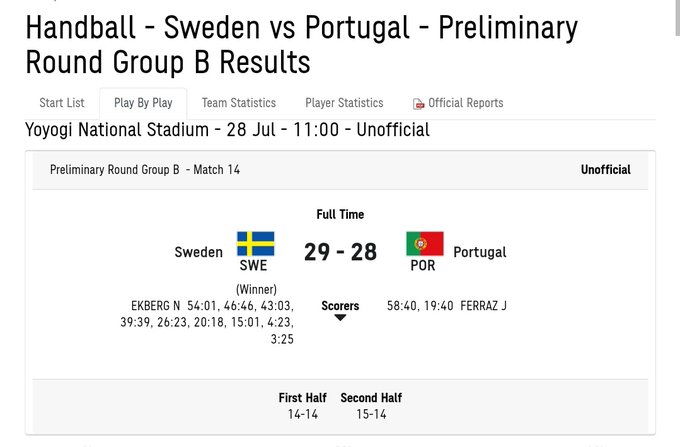The image size is (680, 447).
Task: Open the Official Reports tab
Action: [x=465, y=103]
